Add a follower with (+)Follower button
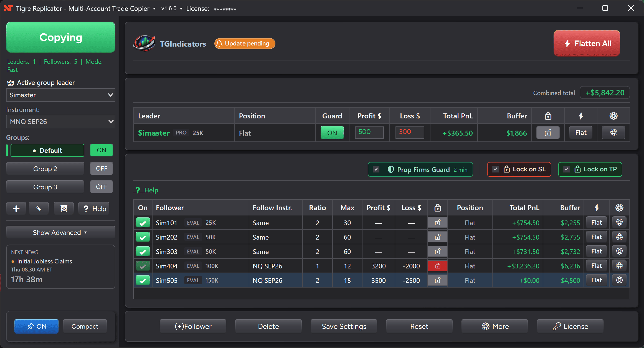 193,326
